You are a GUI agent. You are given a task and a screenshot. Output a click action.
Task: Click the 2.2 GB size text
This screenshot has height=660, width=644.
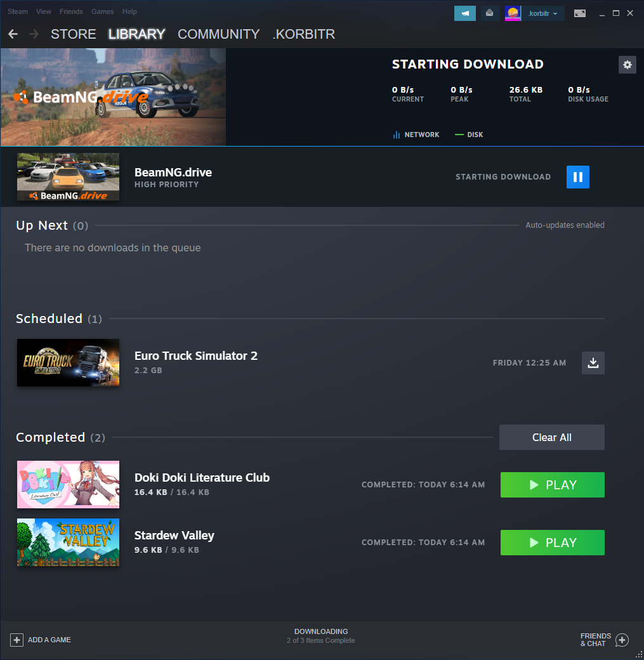click(x=148, y=371)
